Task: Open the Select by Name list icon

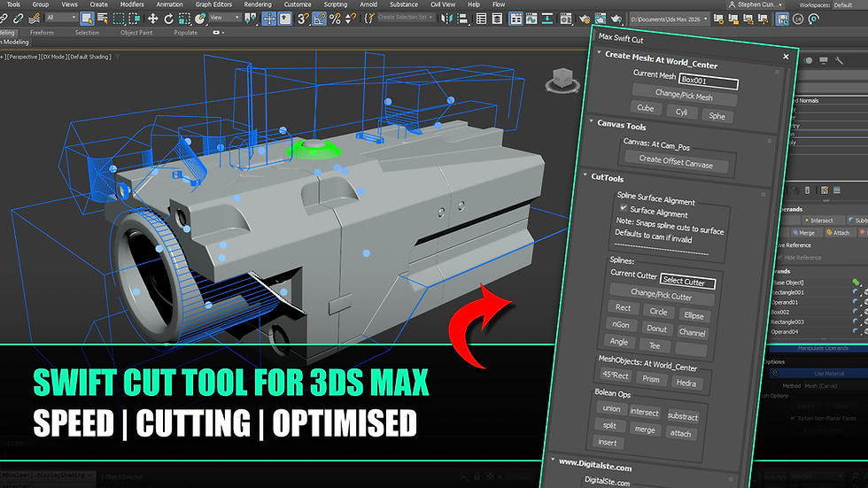Action: point(103,19)
